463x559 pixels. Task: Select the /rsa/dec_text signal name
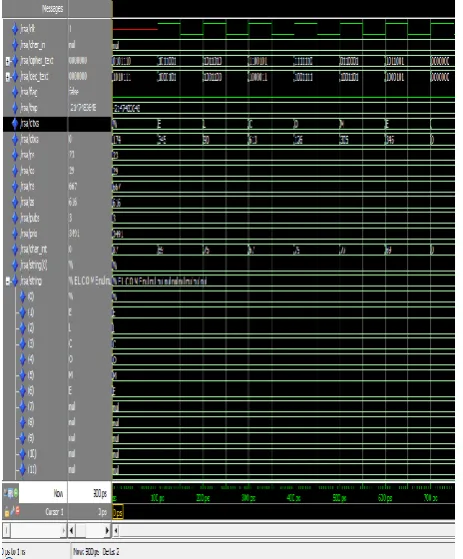(x=34, y=77)
